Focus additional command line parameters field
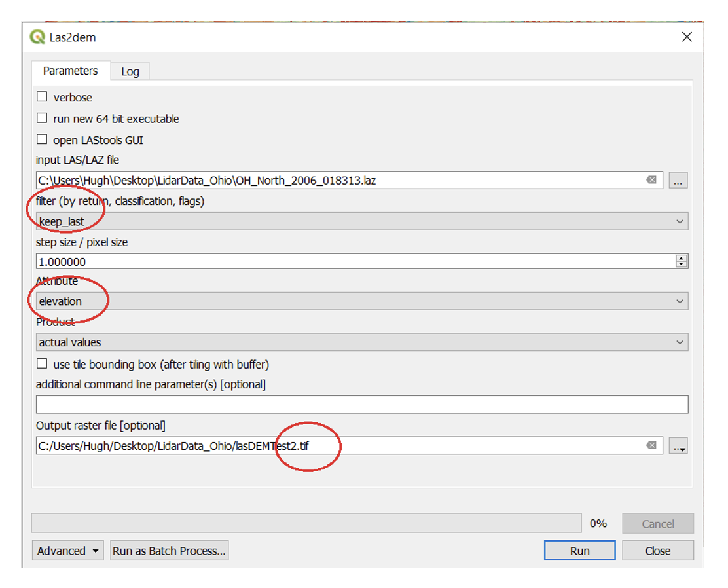The height and width of the screenshot is (588, 728). [x=362, y=405]
